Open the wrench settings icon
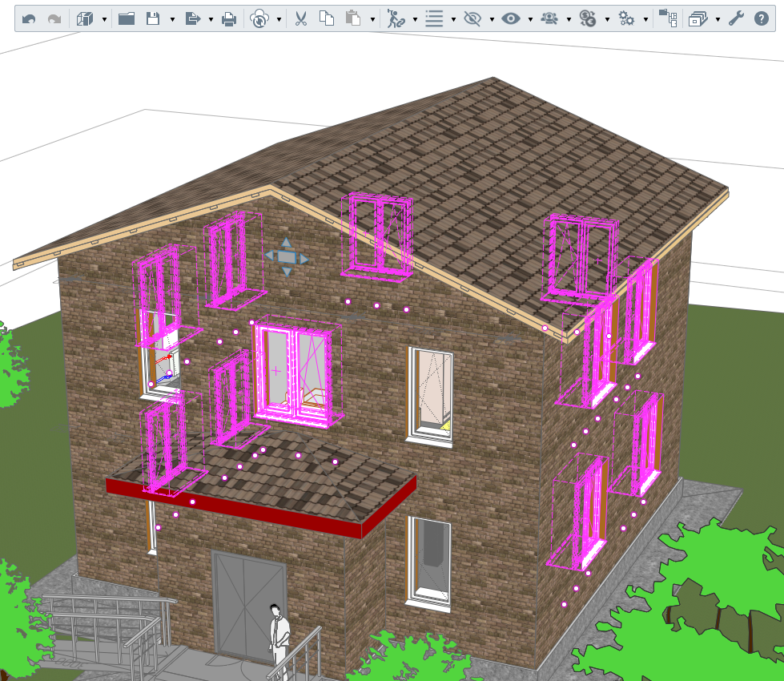The height and width of the screenshot is (681, 784). pyautogui.click(x=736, y=19)
